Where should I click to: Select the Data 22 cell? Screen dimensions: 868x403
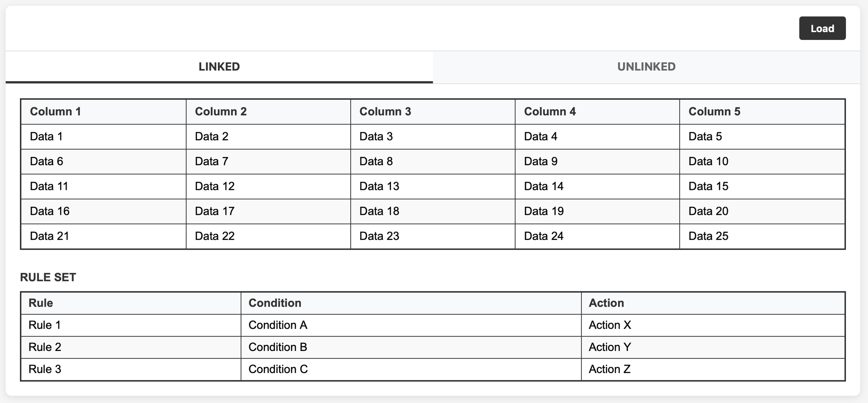[268, 236]
